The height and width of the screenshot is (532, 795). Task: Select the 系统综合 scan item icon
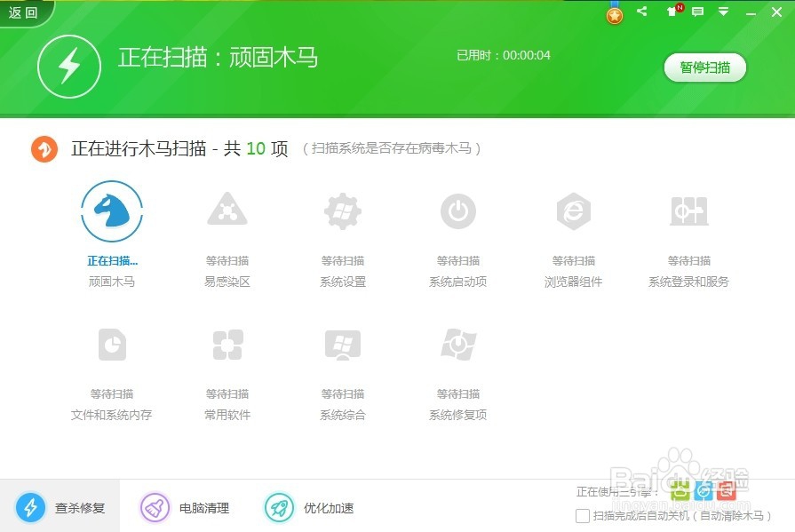tap(343, 345)
